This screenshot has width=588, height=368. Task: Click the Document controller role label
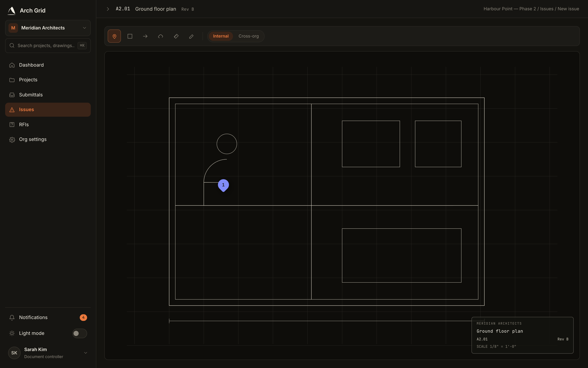(44, 357)
